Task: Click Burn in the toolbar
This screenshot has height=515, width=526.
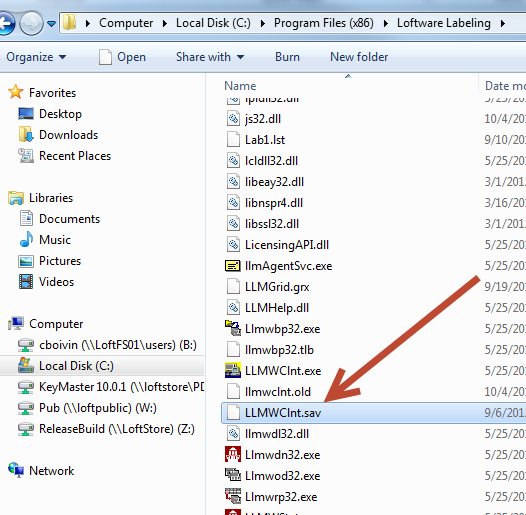Action: click(x=287, y=57)
